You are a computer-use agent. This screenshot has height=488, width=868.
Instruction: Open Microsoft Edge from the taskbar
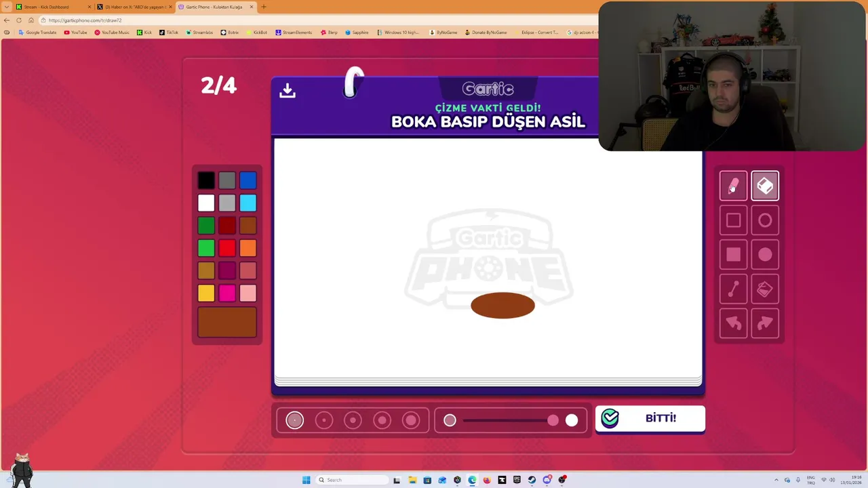[x=472, y=480]
